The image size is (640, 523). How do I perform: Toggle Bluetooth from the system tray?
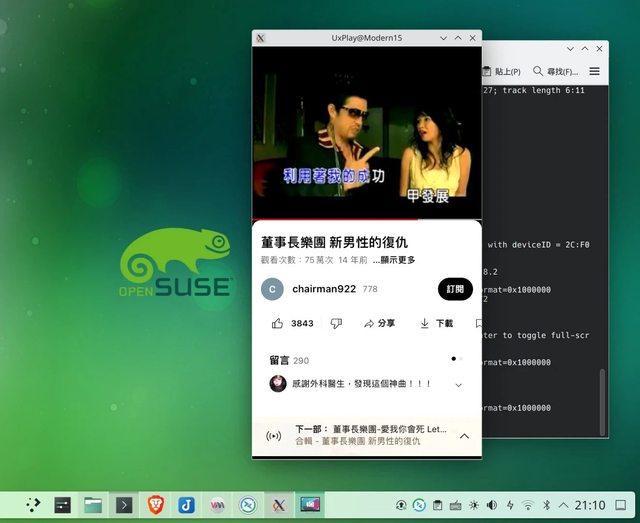tap(546, 505)
